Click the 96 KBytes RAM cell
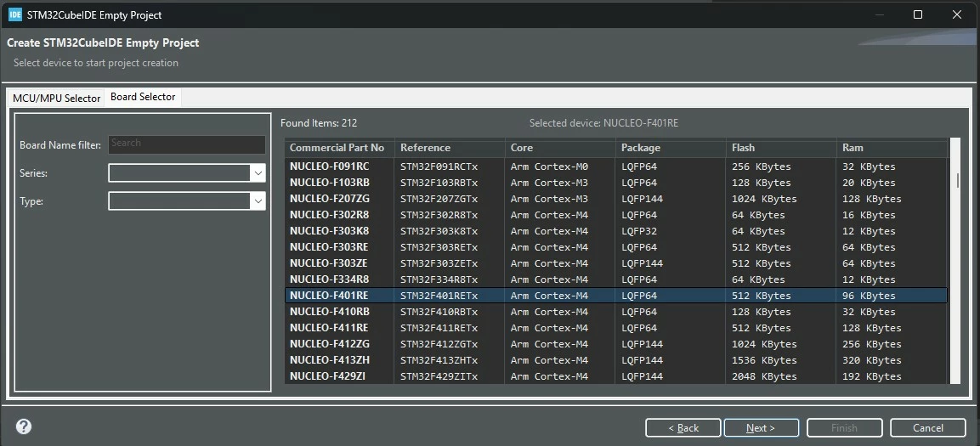 click(x=869, y=296)
